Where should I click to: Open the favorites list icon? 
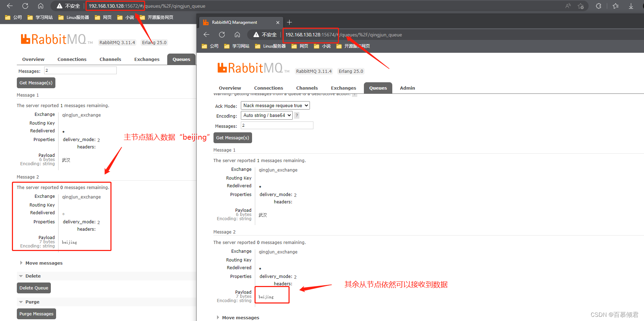tap(616, 6)
